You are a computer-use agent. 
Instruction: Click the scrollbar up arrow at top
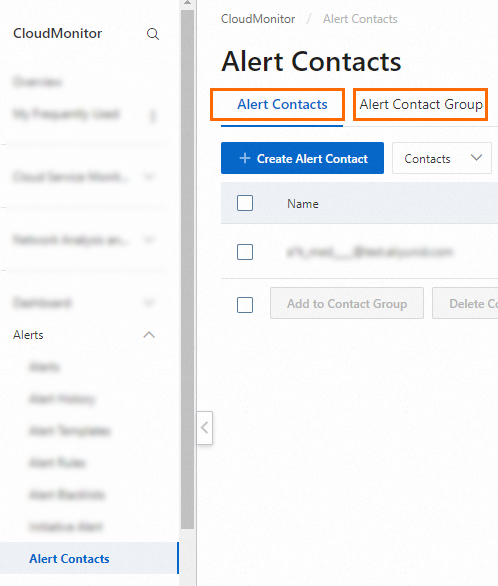(x=188, y=3)
